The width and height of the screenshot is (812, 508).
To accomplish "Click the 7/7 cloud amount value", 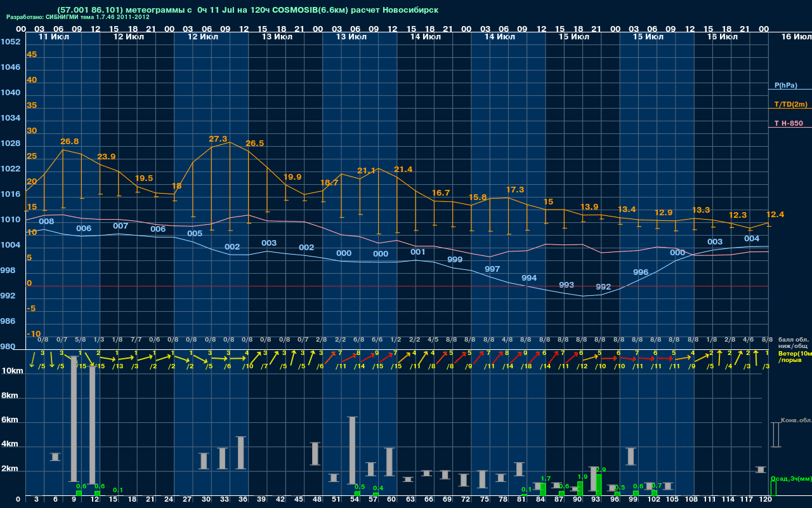I will (x=136, y=340).
